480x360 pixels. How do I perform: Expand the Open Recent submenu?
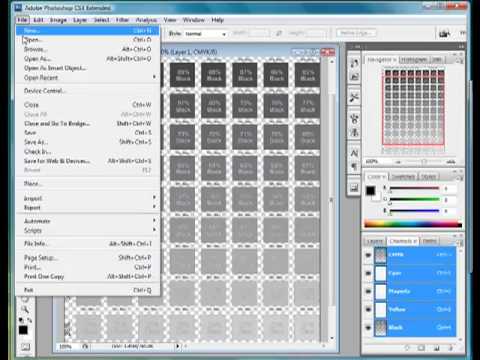coord(154,77)
